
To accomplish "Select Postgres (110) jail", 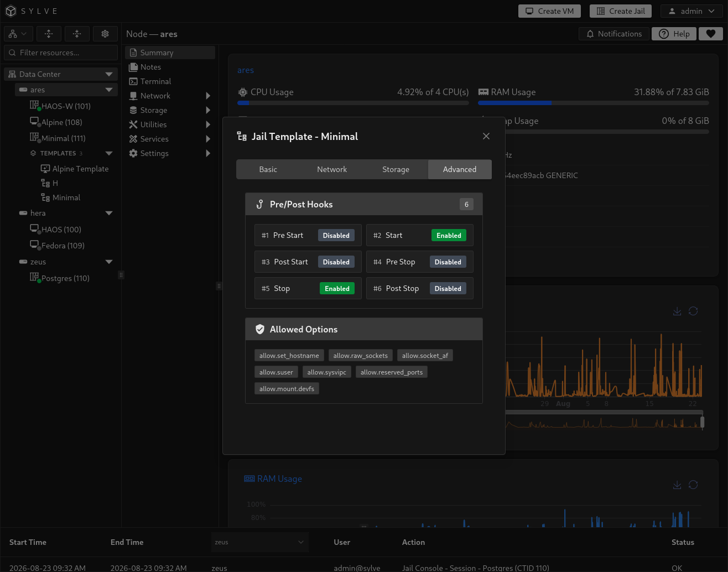I will [x=65, y=278].
